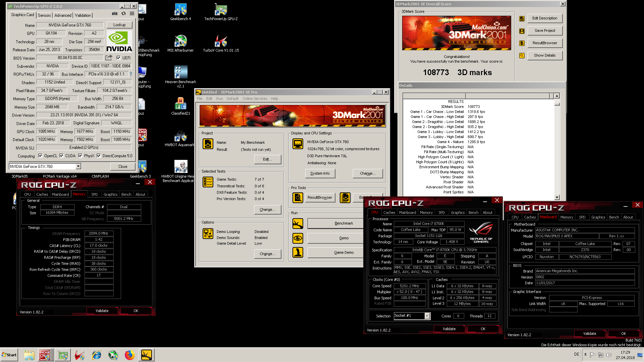The height and width of the screenshot is (362, 644).
Task: Open Heaven Benchmark v2.1 desktop icon
Action: (x=180, y=77)
